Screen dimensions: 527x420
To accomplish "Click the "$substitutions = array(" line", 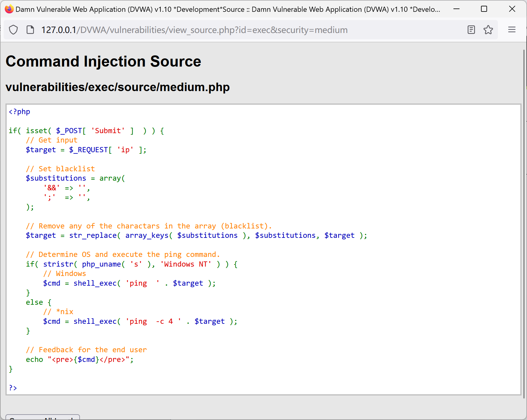I will click(75, 178).
